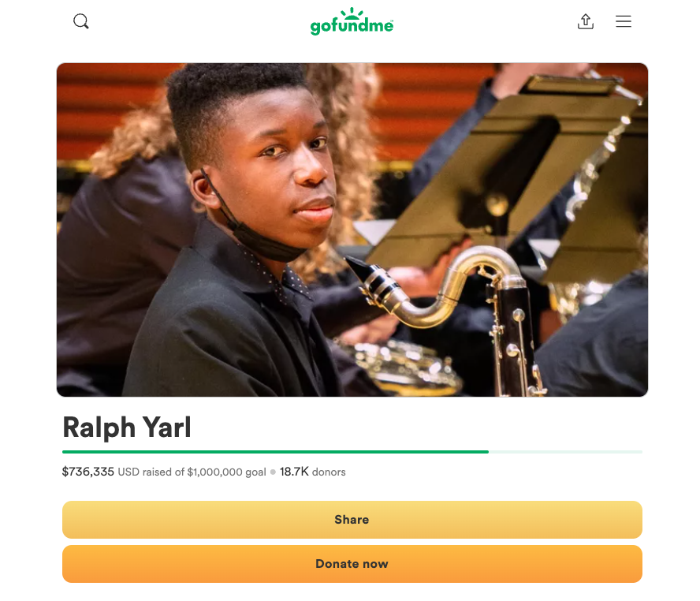Click the green sunburst above the logo

(352, 13)
